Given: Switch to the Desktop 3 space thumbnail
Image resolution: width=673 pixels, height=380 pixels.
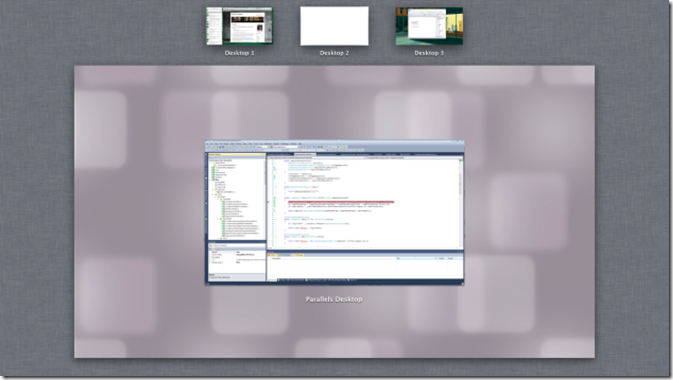Looking at the screenshot, I should tap(429, 26).
